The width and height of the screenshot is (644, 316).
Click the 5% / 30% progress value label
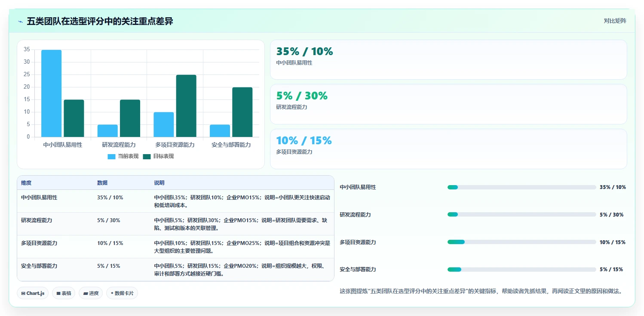[x=611, y=215]
